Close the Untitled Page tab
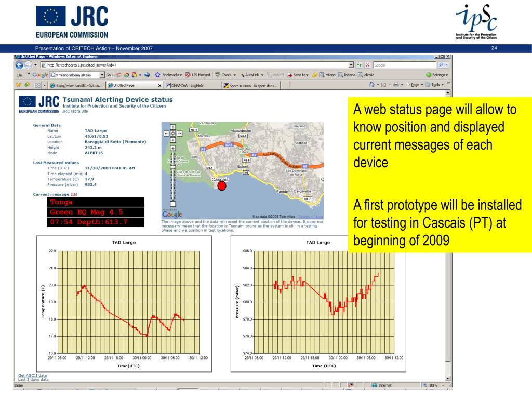The height and width of the screenshot is (399, 532). (x=159, y=86)
